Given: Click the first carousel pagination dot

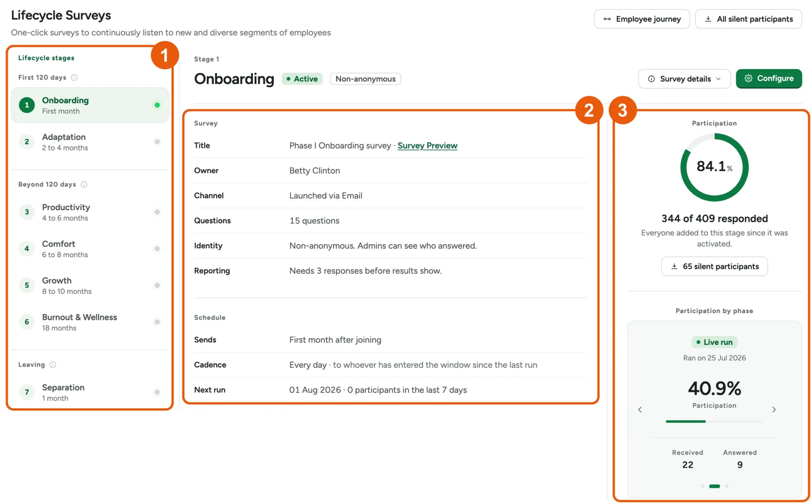Looking at the screenshot, I should [702, 486].
